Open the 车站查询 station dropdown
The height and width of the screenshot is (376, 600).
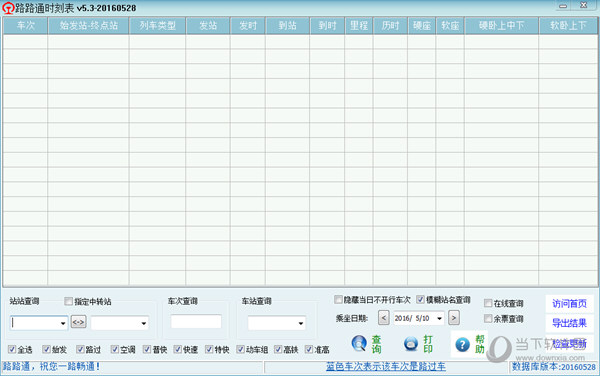pos(301,324)
